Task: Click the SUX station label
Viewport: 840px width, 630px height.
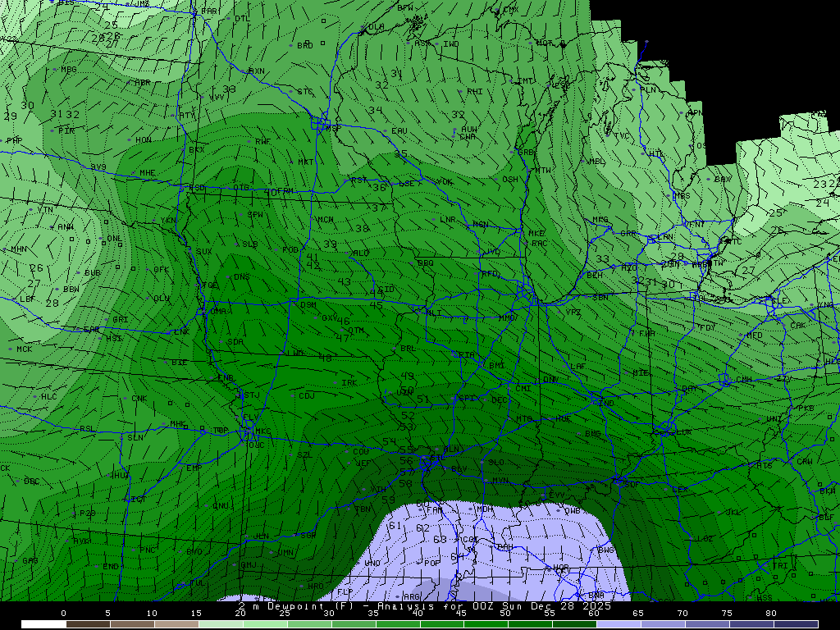Action: [x=203, y=251]
